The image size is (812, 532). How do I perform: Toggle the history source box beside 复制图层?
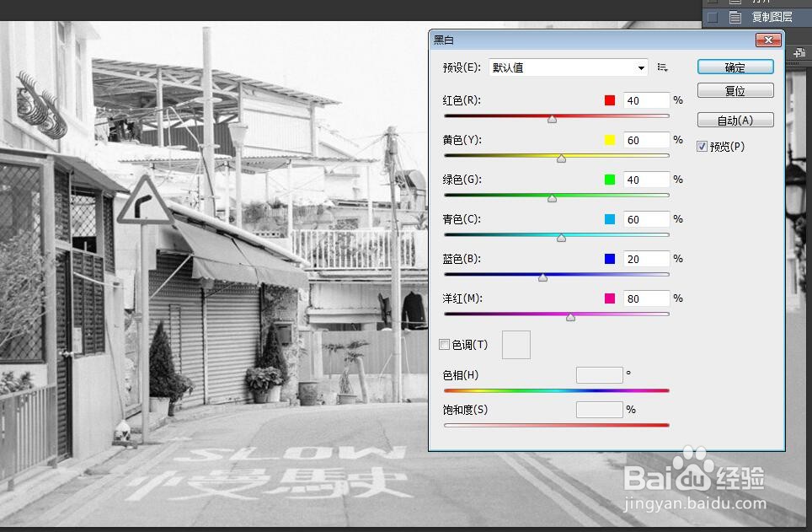[713, 16]
